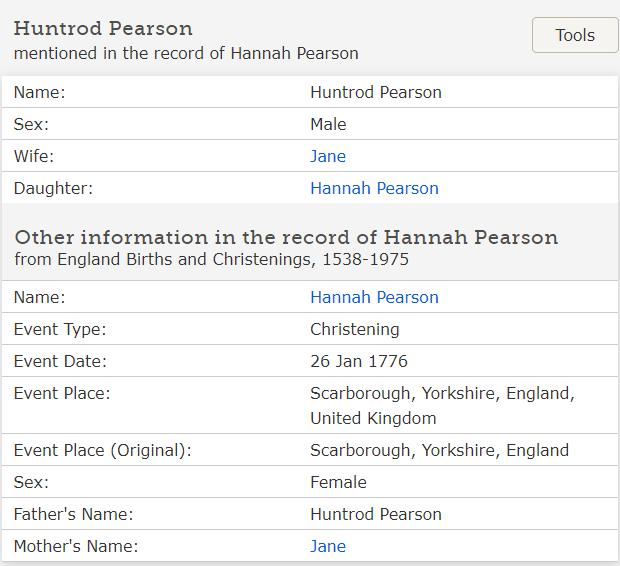Select the 'Other information in the record' heading
The width and height of the screenshot is (620, 566).
(x=286, y=237)
